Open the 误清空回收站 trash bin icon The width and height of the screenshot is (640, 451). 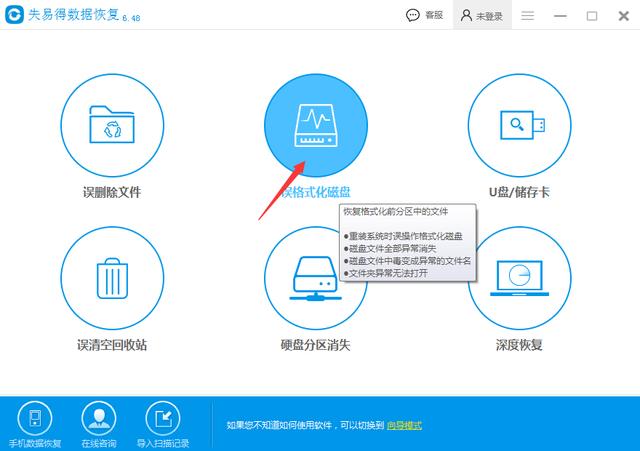(112, 278)
